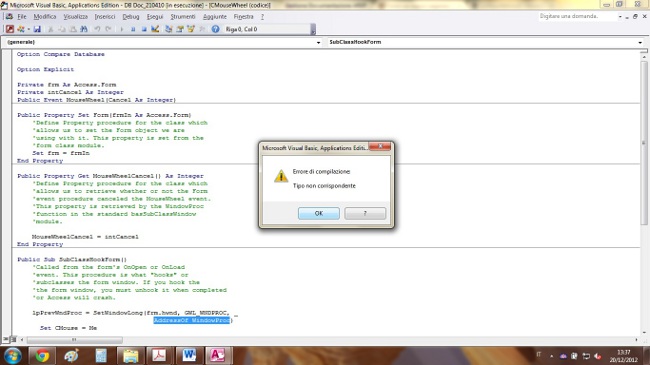Click the Toolbox toolbar icon
The height and width of the screenshot is (365, 650).
(202, 29)
